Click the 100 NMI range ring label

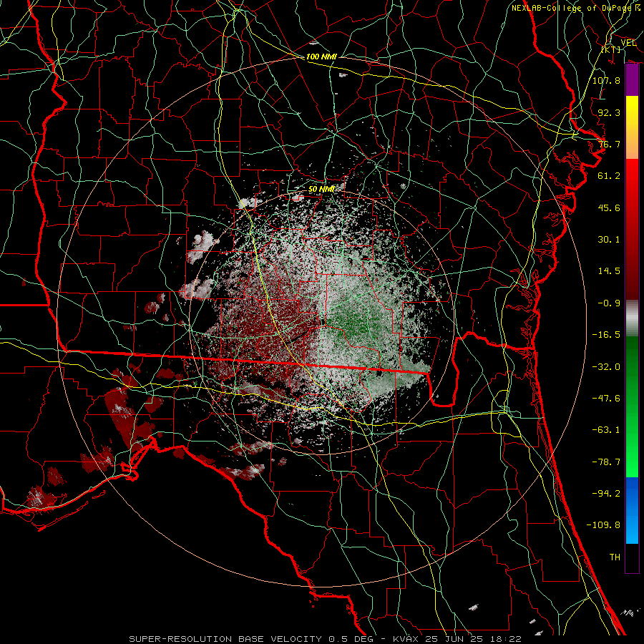[x=321, y=57]
